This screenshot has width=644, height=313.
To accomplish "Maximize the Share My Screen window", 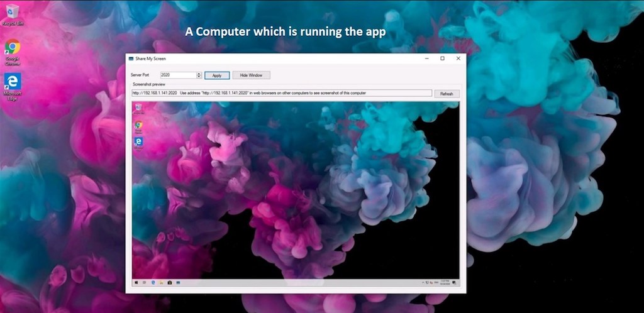I will click(442, 58).
